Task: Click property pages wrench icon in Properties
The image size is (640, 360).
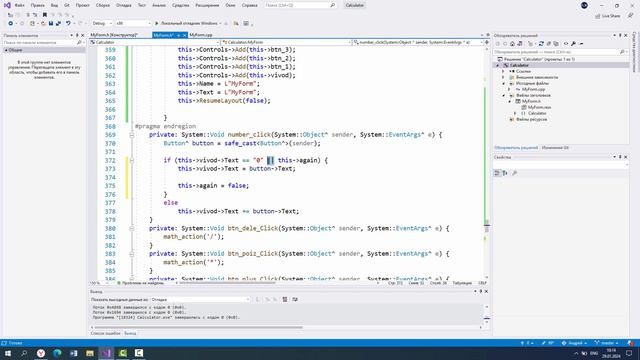Action: pos(514,173)
